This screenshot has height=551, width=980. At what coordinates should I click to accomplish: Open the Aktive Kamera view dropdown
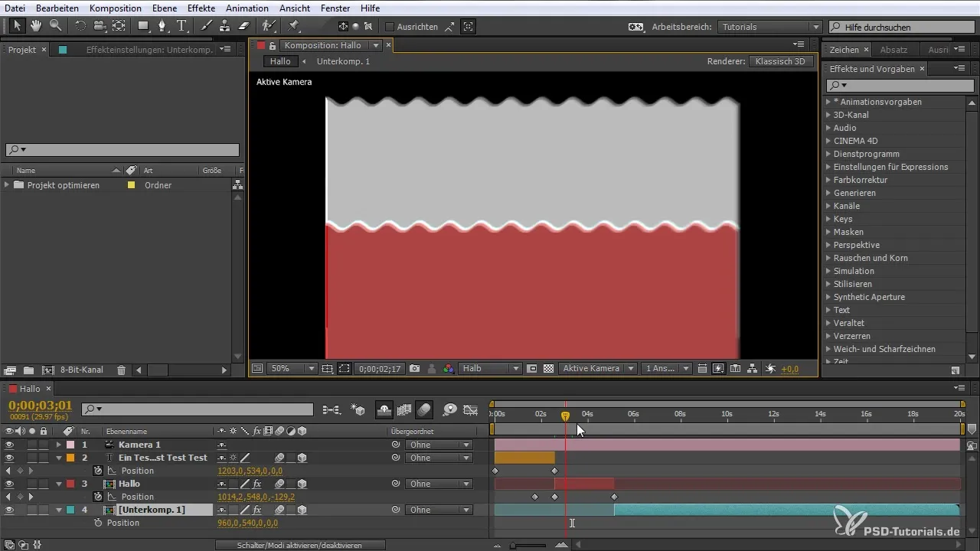597,368
